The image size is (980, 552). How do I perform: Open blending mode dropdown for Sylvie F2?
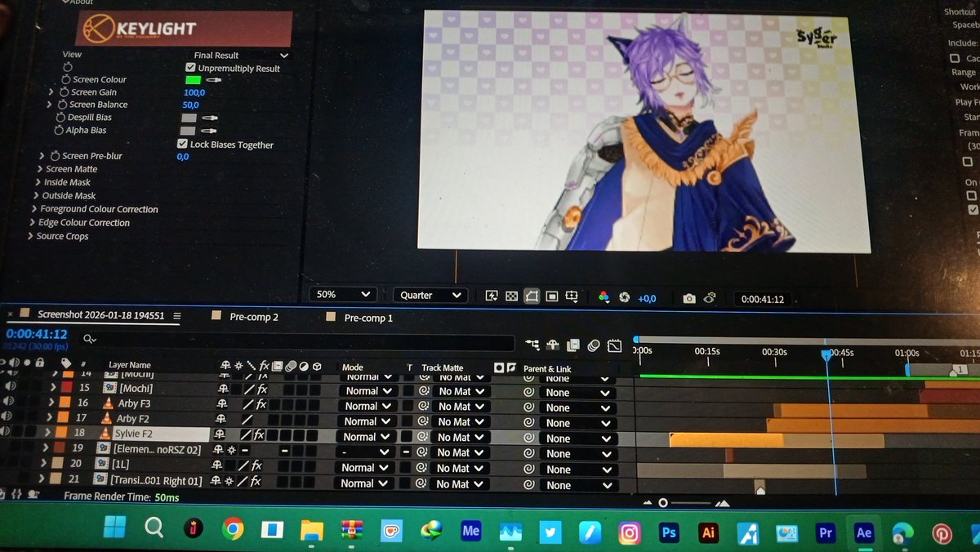[x=367, y=437]
